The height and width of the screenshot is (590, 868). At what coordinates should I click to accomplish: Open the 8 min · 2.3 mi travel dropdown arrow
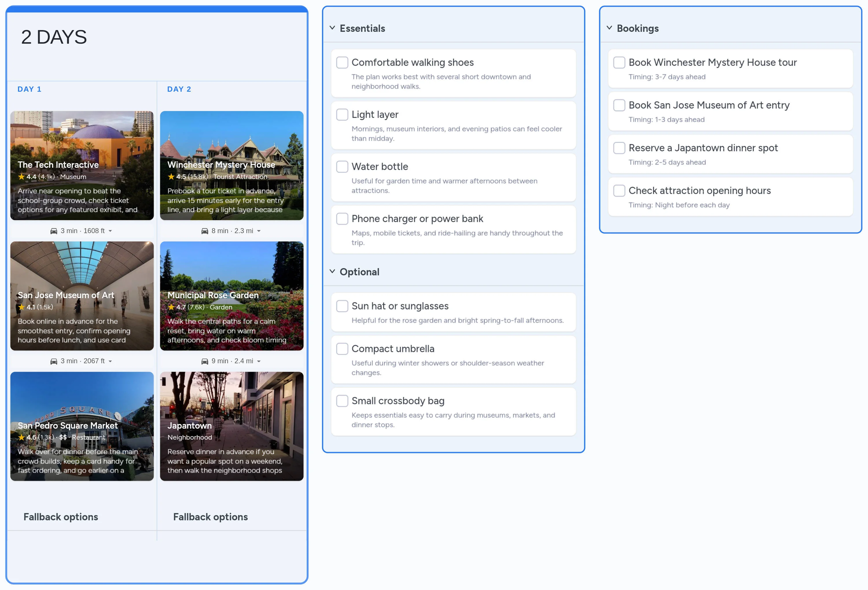pyautogui.click(x=259, y=231)
